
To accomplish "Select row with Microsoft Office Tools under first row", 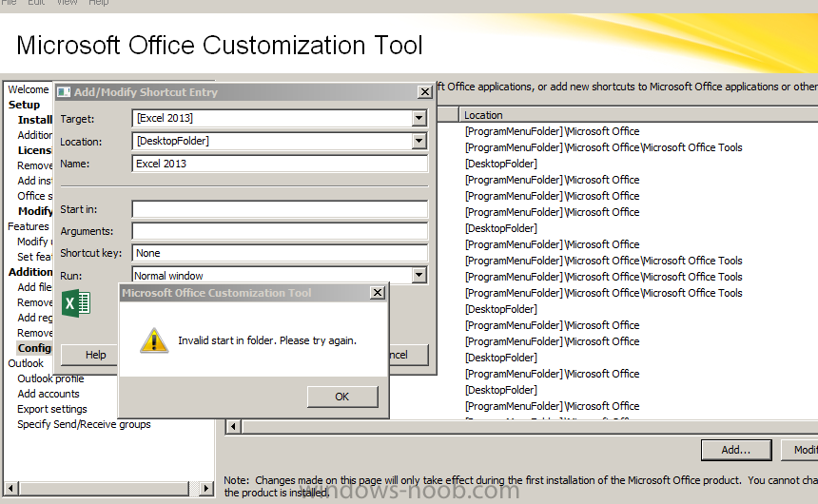I will pyautogui.click(x=604, y=147).
